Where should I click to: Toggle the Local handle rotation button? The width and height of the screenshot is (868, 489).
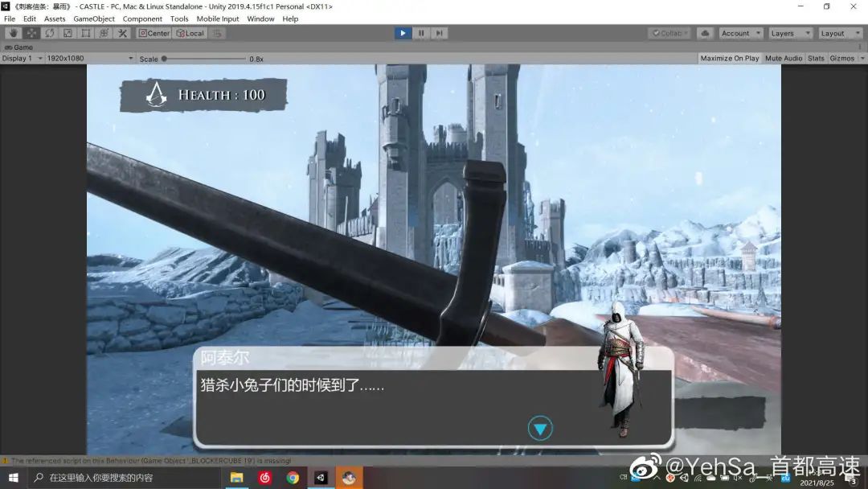click(x=190, y=33)
